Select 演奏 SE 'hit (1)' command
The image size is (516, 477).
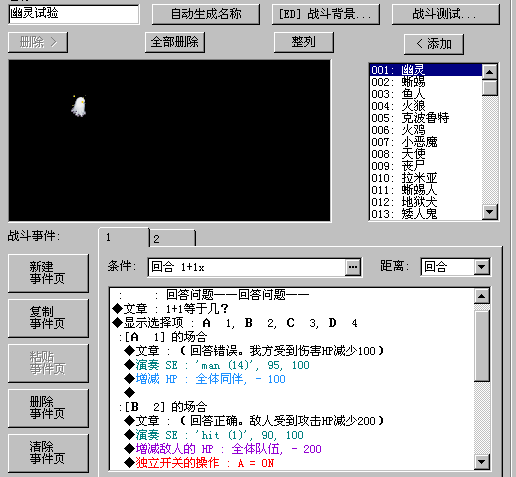[x=292, y=435]
